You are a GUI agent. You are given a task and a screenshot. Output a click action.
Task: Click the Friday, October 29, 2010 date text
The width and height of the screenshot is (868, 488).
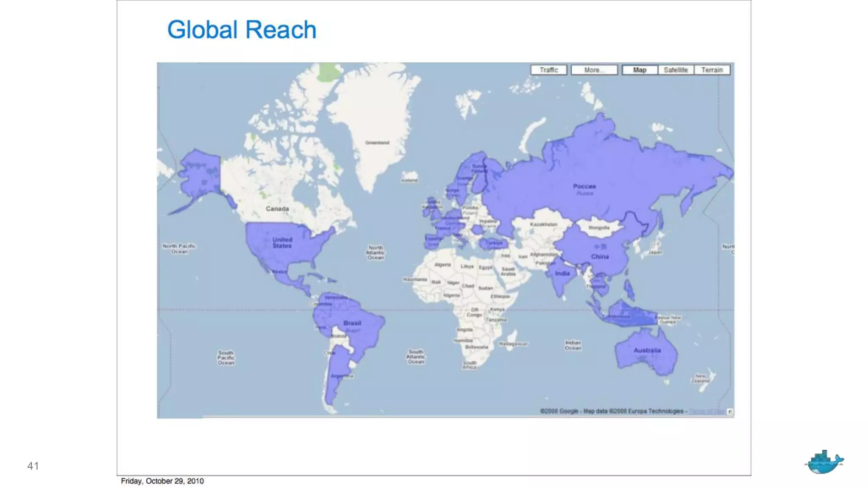pos(162,481)
